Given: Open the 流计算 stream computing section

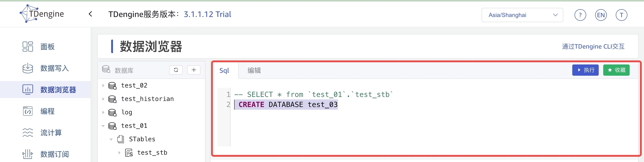Looking at the screenshot, I should point(51,133).
